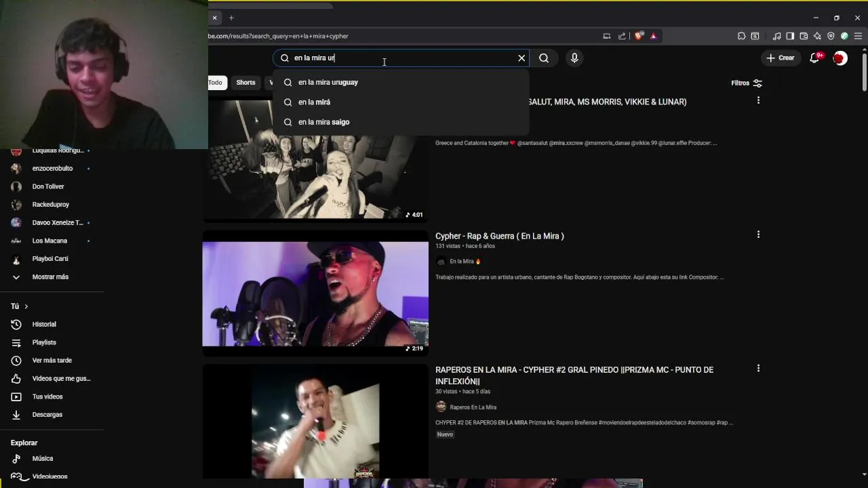The width and height of the screenshot is (868, 488).
Task: Open the browser hamburger main menu
Action: (858, 36)
